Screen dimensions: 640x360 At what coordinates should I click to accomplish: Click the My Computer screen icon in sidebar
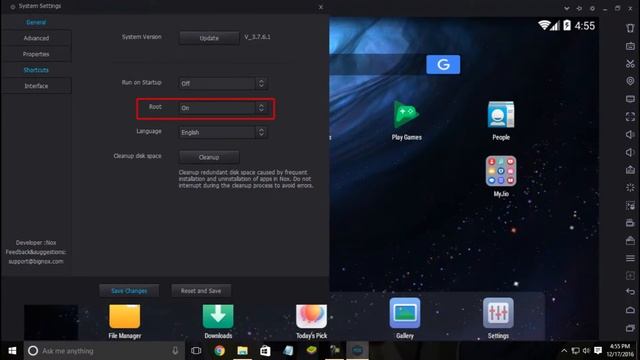point(630,99)
